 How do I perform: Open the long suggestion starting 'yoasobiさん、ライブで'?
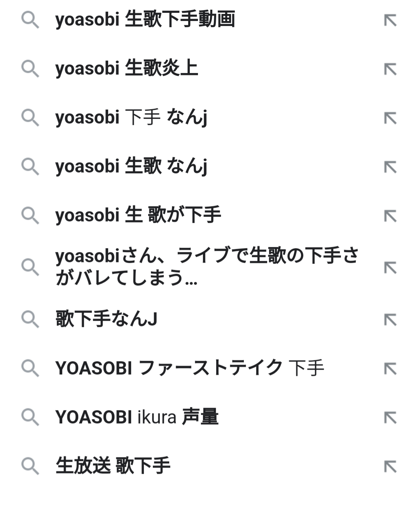pyautogui.click(x=206, y=267)
